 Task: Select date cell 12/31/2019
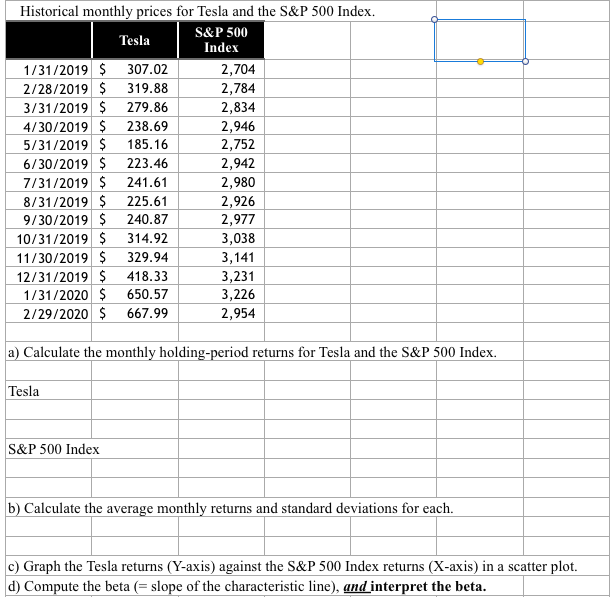coord(49,277)
